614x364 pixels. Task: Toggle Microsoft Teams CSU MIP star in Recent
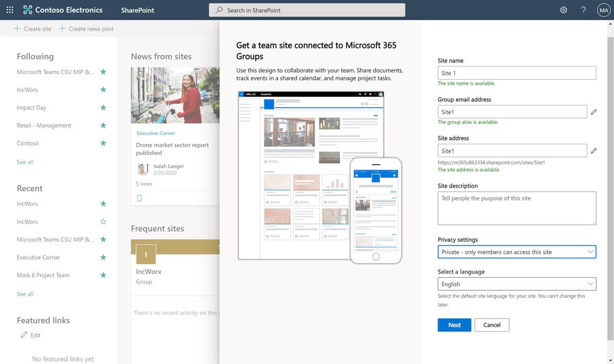103,239
